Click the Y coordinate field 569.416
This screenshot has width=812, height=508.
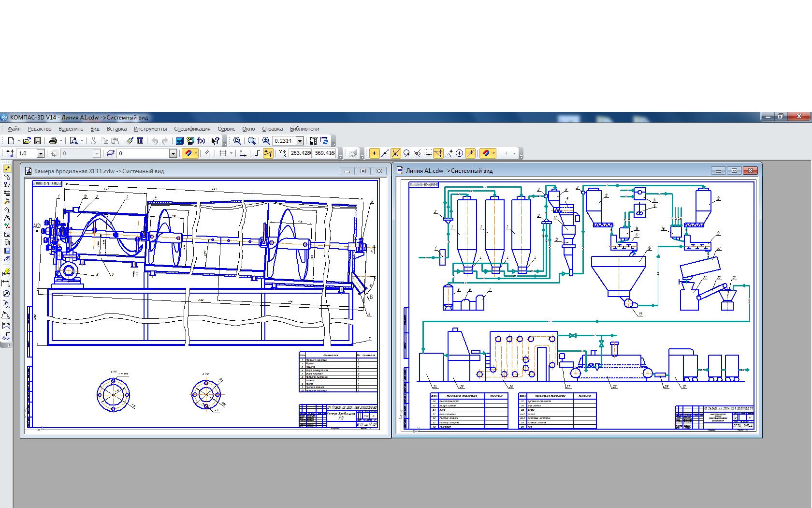[x=324, y=153]
